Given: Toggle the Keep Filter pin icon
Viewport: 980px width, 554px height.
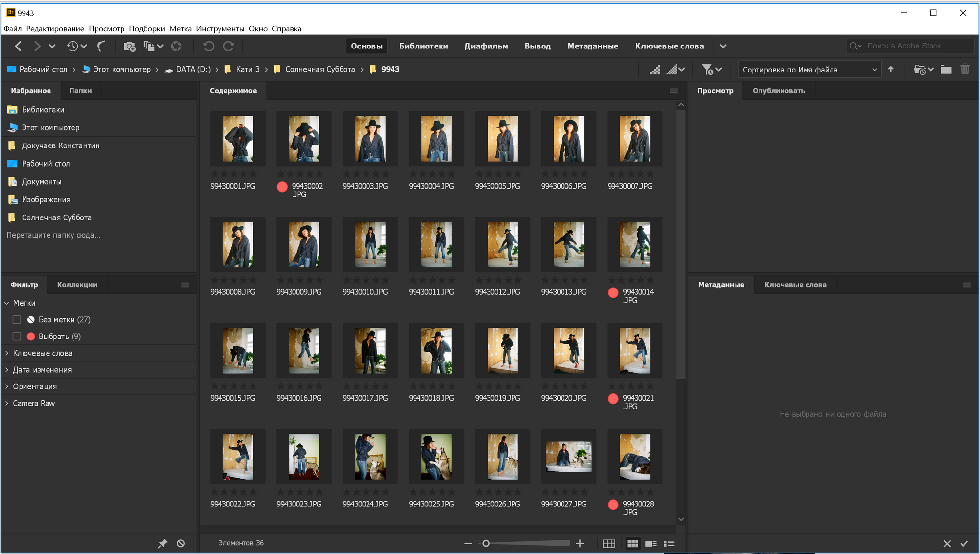Looking at the screenshot, I should pos(162,543).
